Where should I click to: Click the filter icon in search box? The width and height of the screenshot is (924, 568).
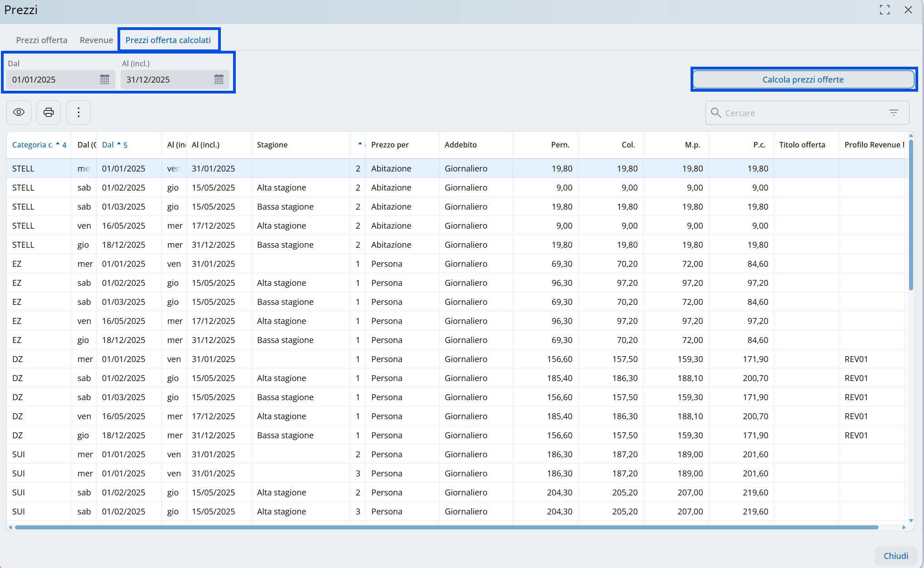tap(894, 113)
